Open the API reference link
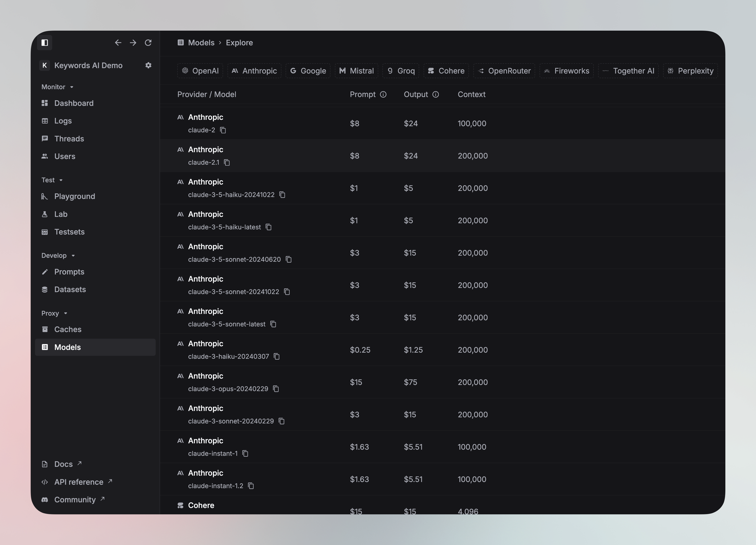756x545 pixels. coord(77,482)
